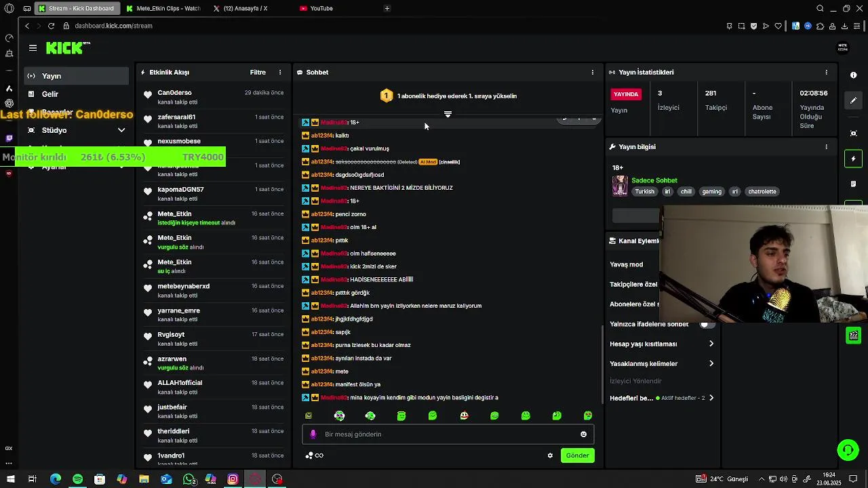Click zafersaral61 in activity feed

pyautogui.click(x=176, y=117)
